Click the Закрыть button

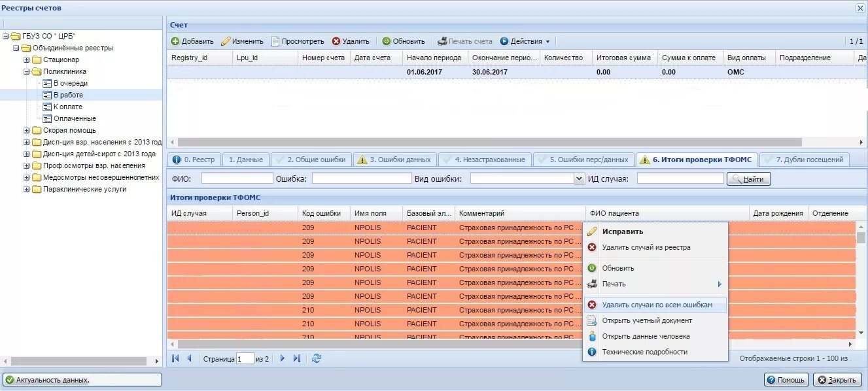[x=837, y=380]
